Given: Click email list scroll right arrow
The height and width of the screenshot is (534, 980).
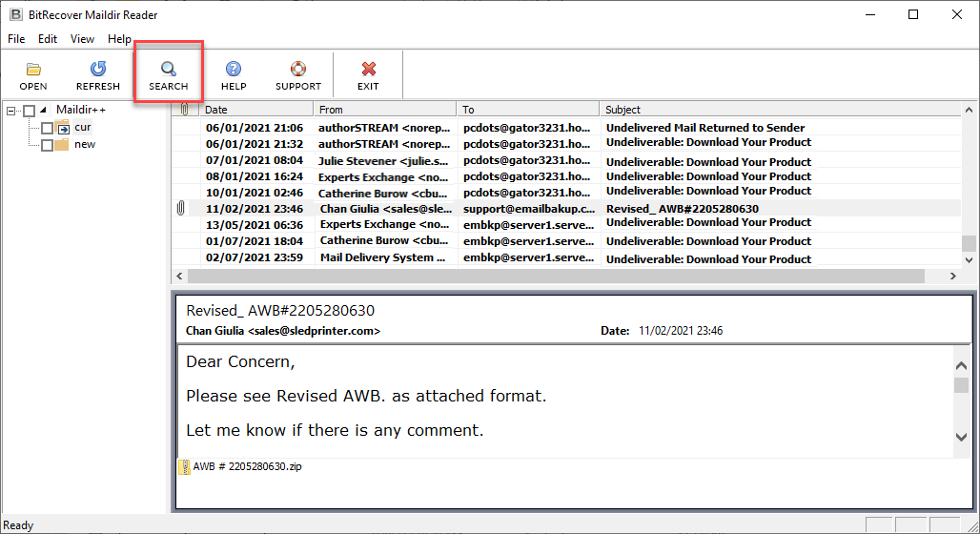Looking at the screenshot, I should 953,276.
